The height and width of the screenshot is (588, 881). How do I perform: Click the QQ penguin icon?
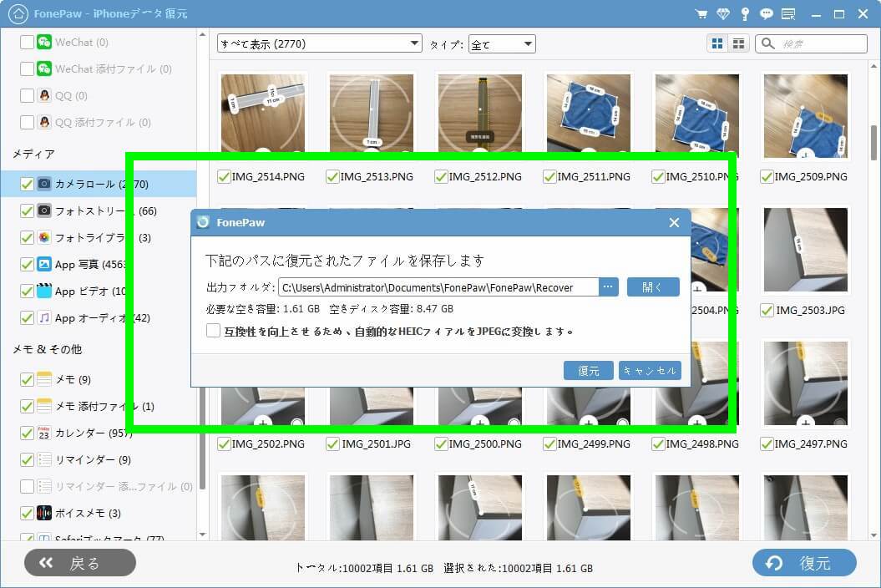44,95
